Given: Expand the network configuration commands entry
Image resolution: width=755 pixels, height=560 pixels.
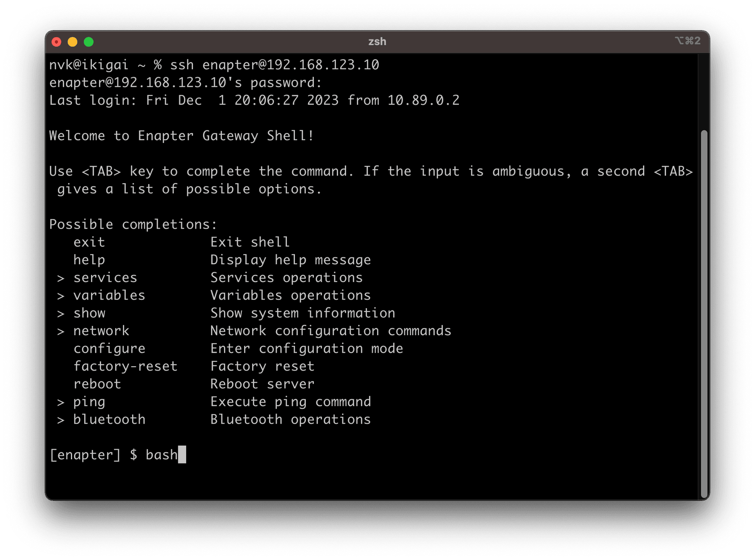Looking at the screenshot, I should pos(101,331).
